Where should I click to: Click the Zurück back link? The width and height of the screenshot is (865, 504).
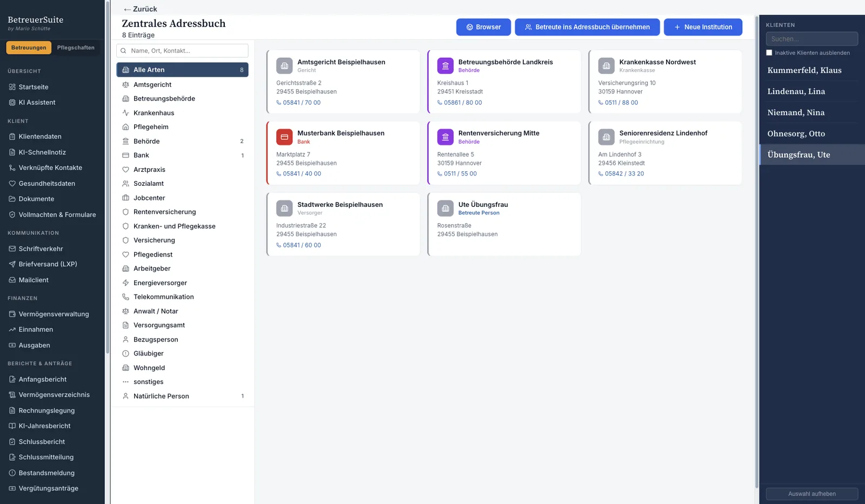[140, 9]
